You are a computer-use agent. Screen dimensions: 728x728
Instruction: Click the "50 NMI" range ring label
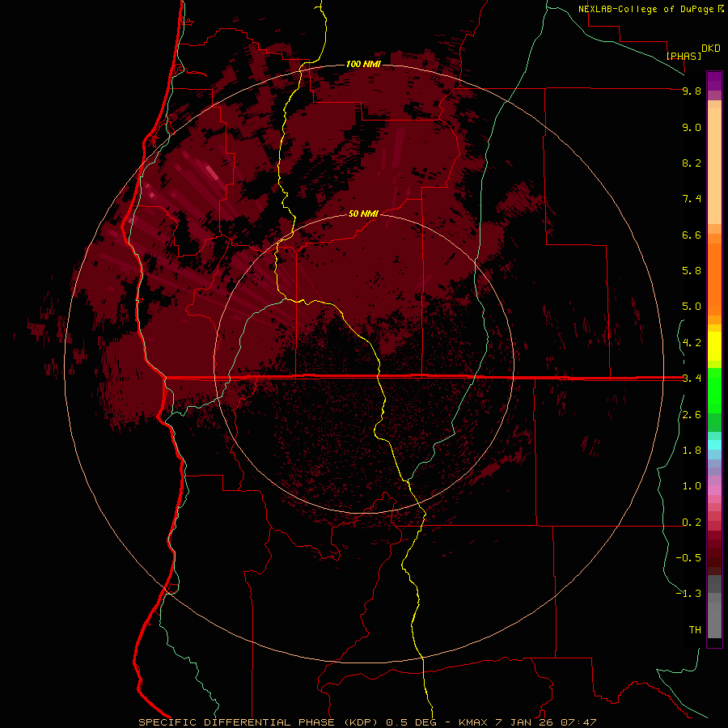coord(363,214)
